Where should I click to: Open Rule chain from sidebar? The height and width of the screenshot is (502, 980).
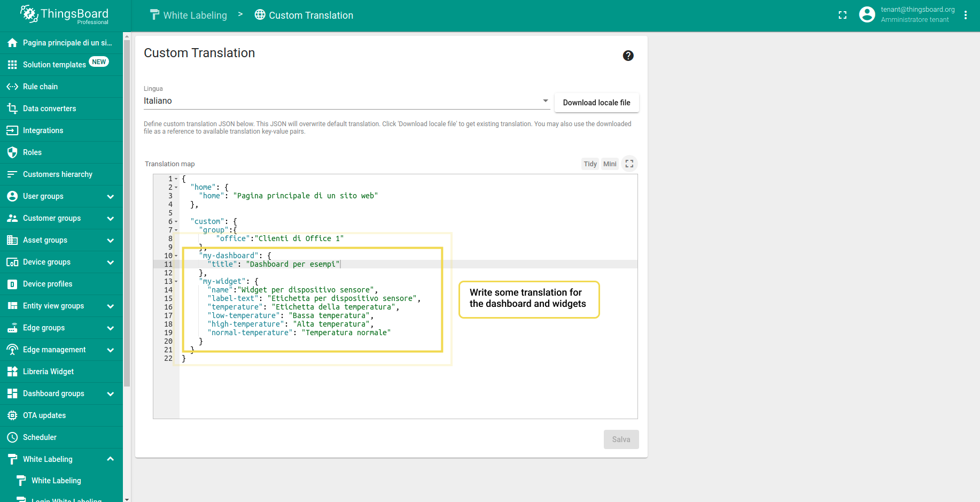coord(40,87)
